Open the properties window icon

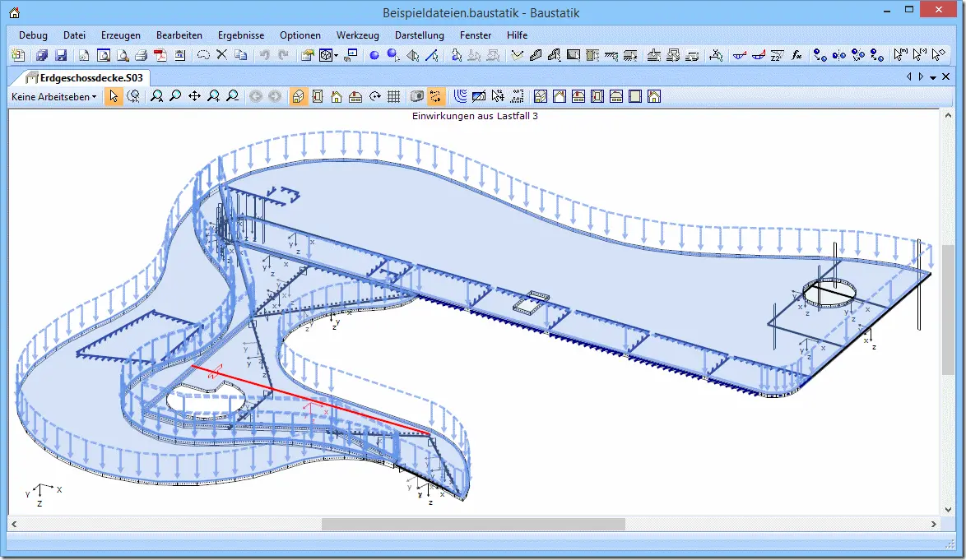[x=307, y=55]
